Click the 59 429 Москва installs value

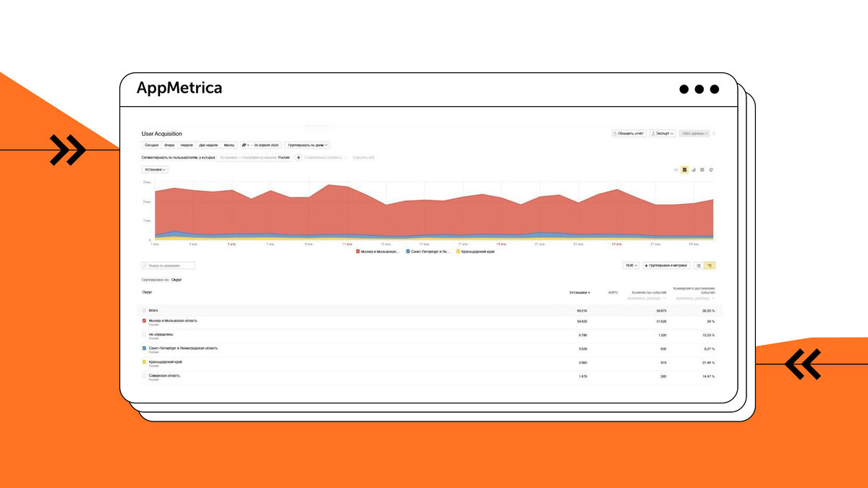pos(582,320)
